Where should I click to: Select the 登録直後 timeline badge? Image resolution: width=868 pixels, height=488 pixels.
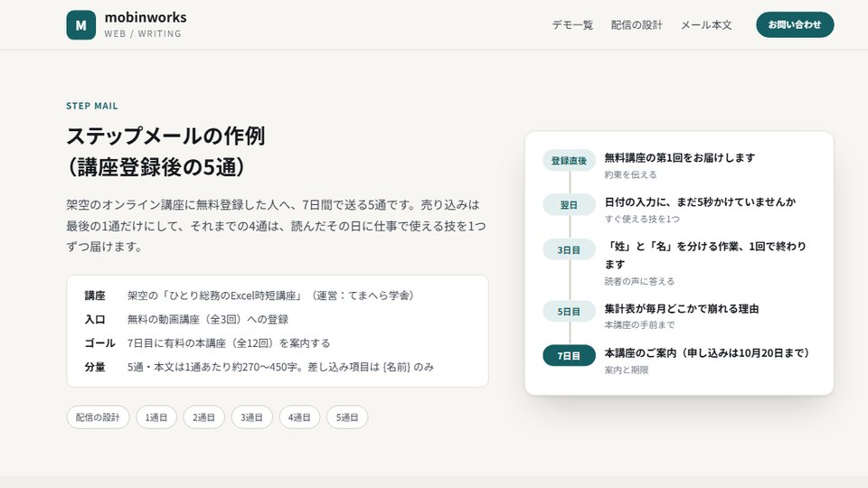569,161
